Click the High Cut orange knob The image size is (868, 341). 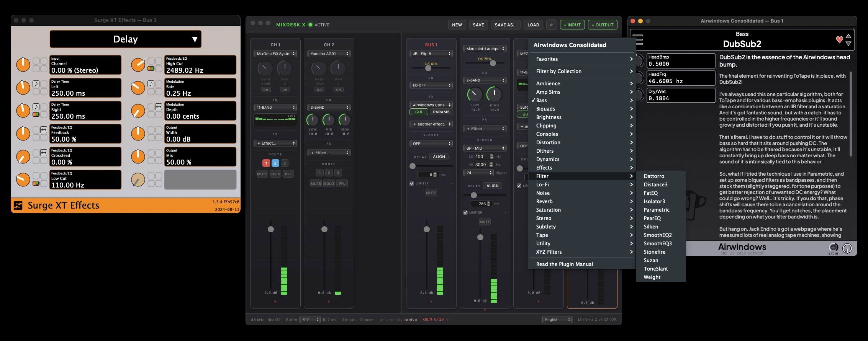point(138,65)
